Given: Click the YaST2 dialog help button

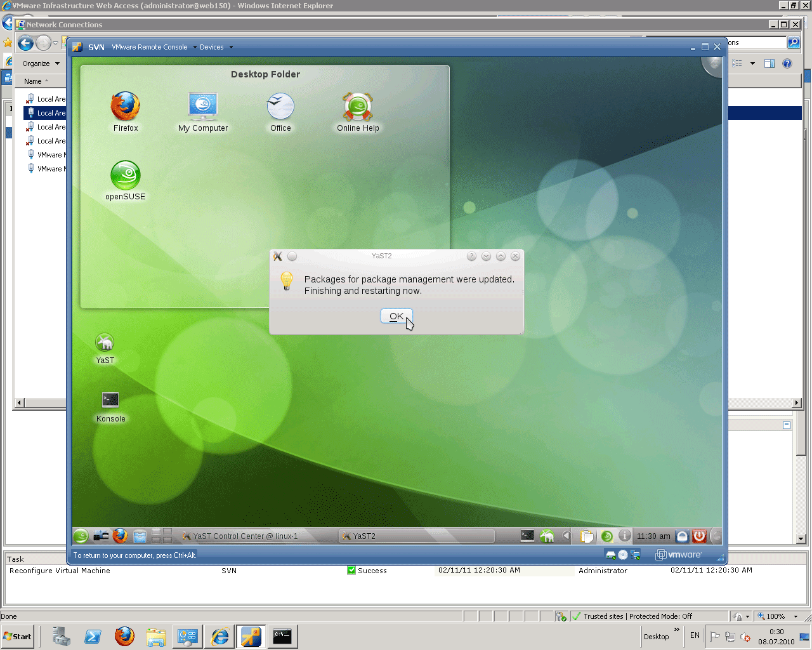Looking at the screenshot, I should (471, 256).
